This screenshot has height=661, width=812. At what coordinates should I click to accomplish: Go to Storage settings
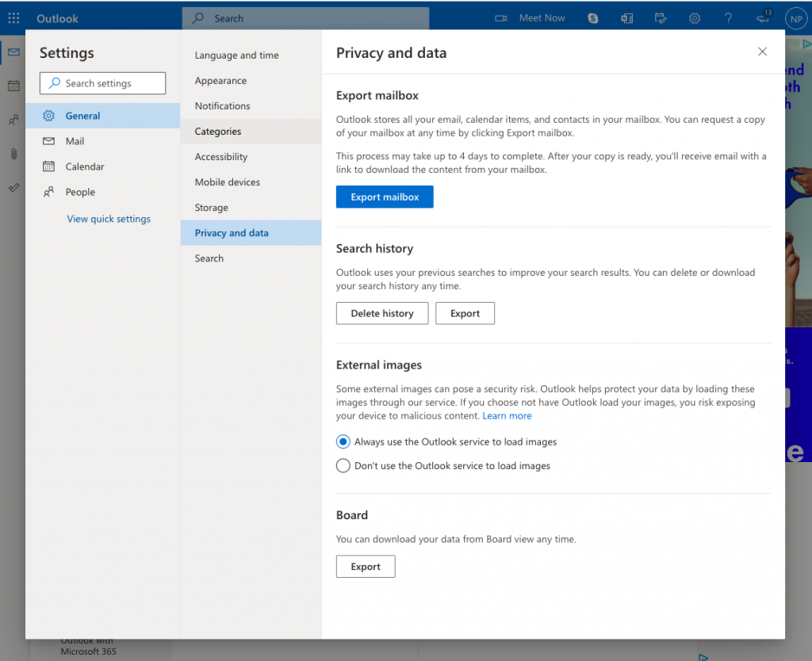(x=251, y=207)
